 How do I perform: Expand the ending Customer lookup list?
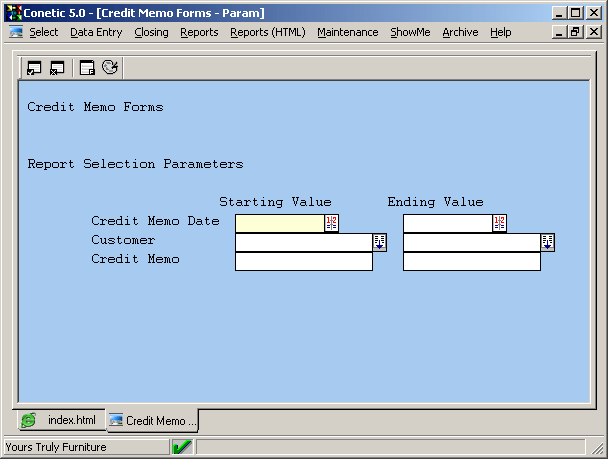point(548,242)
